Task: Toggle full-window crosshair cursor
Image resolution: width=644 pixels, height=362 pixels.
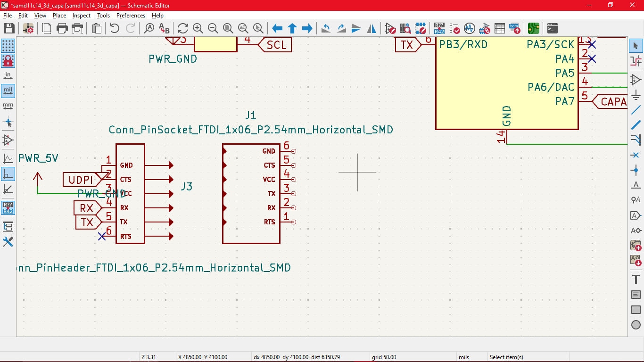Action: point(8,123)
